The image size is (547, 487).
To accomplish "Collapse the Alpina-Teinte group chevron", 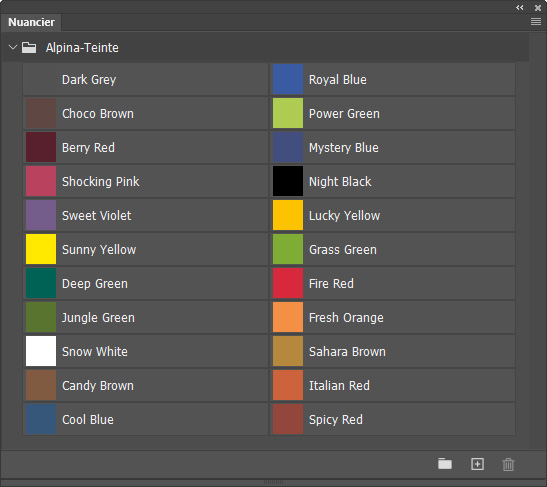I will [13, 47].
